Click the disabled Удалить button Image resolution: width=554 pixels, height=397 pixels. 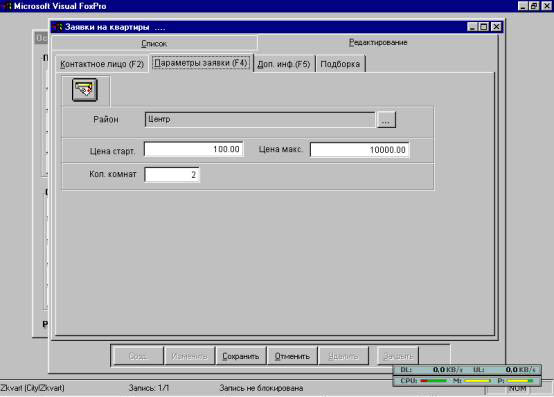(343, 356)
